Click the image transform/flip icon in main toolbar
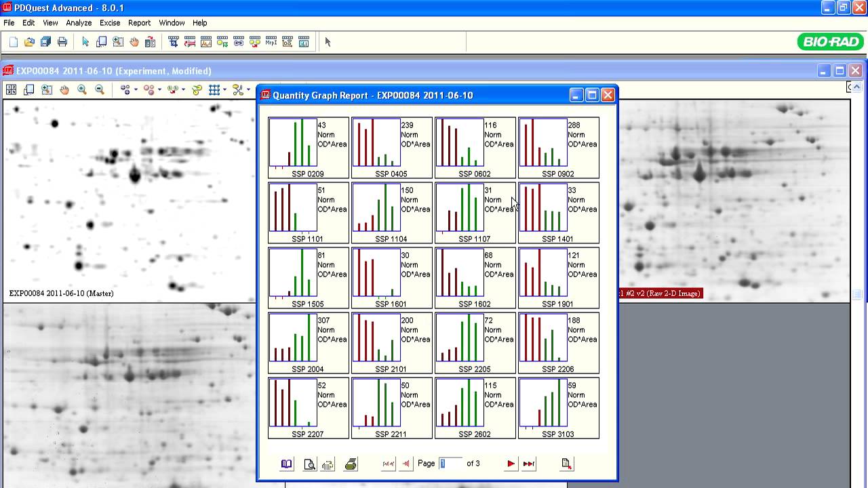This screenshot has height=488, width=868. [x=151, y=42]
